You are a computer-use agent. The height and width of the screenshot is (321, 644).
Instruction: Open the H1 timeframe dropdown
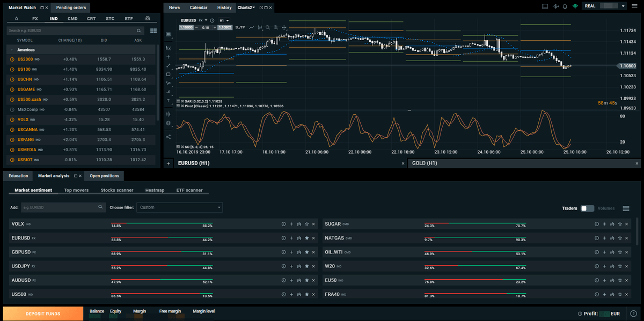point(224,20)
